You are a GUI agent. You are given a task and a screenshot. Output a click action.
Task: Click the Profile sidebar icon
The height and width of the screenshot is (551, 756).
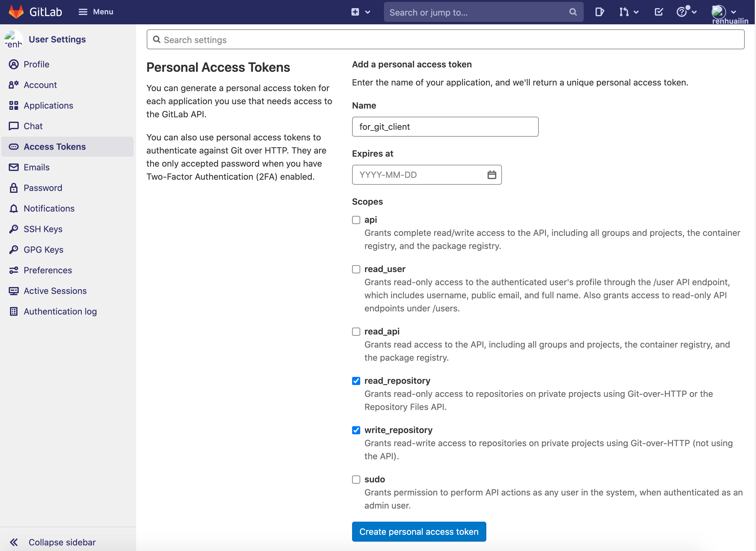coord(14,64)
